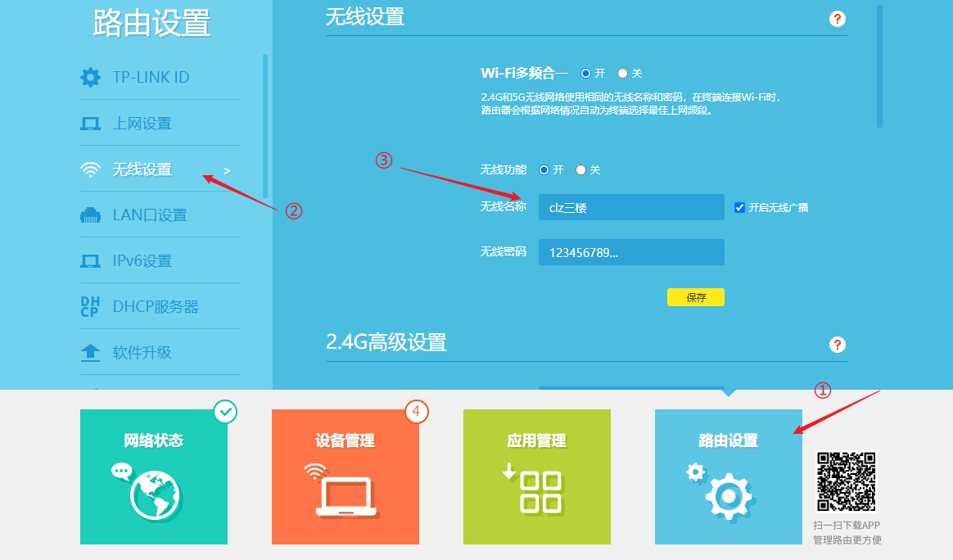Click the IPv6设置 monitor icon
Screen dimensions: 953x560
click(x=91, y=261)
